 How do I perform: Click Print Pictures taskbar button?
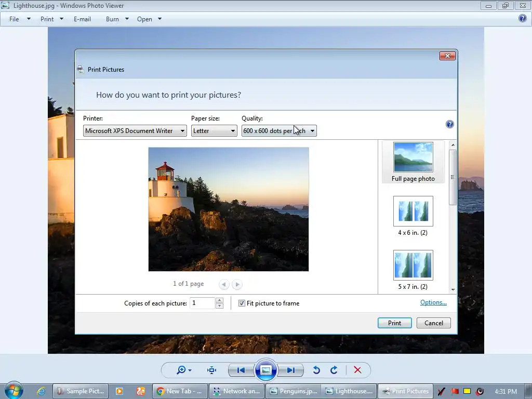405,391
